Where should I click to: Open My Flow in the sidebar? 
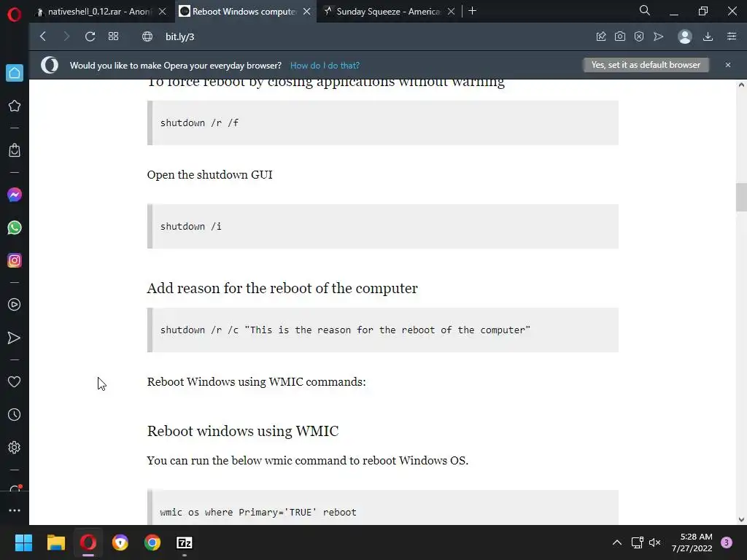[x=15, y=338]
